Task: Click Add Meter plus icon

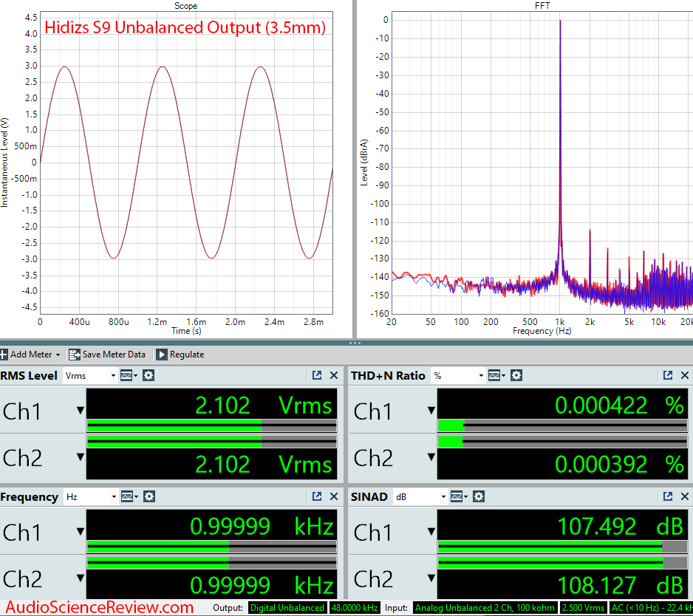Action: 4,355
